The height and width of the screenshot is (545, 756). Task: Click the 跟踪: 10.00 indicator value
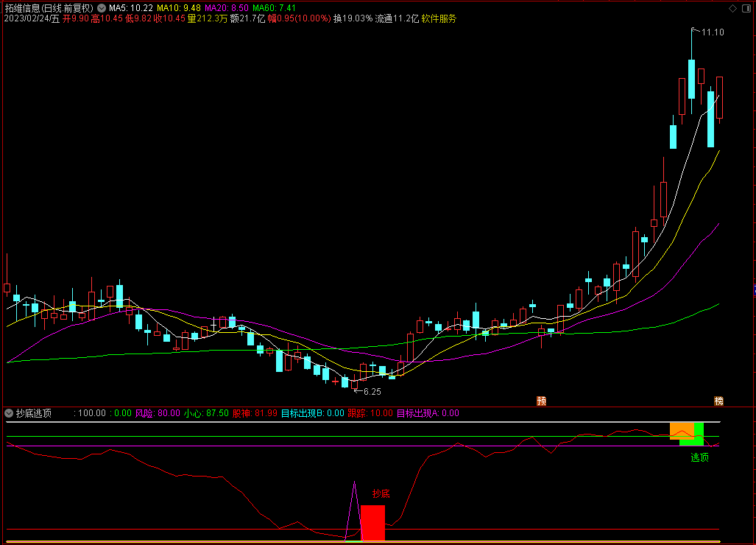click(370, 413)
